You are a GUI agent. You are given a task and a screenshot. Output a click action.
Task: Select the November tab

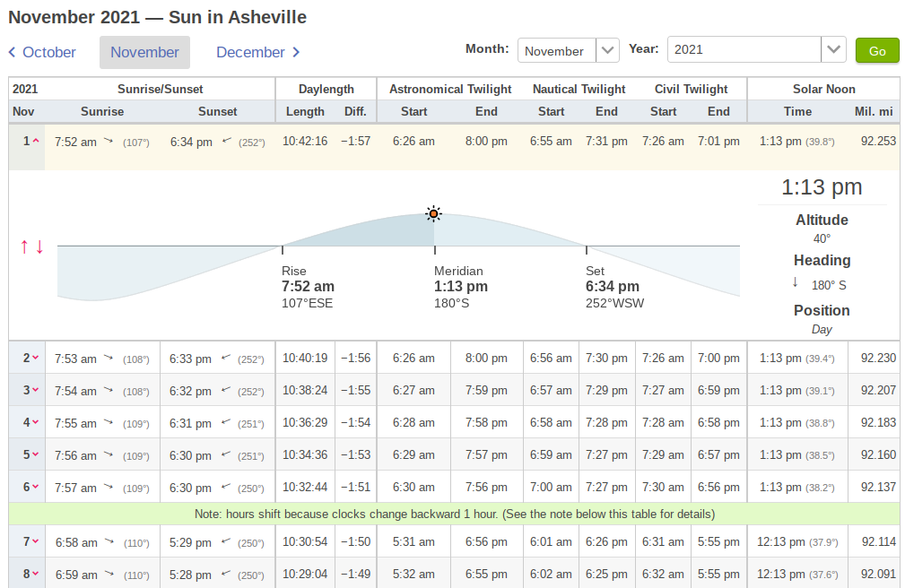145,53
